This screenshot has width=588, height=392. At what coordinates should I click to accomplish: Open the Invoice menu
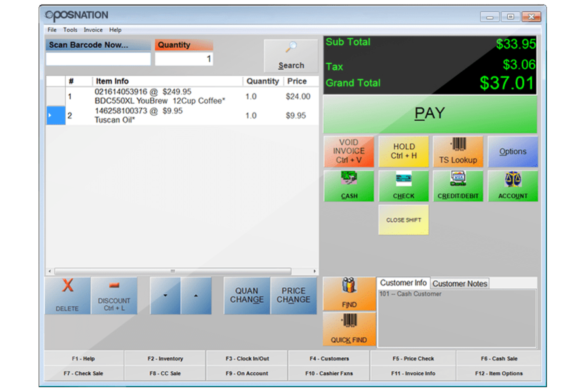(x=93, y=30)
